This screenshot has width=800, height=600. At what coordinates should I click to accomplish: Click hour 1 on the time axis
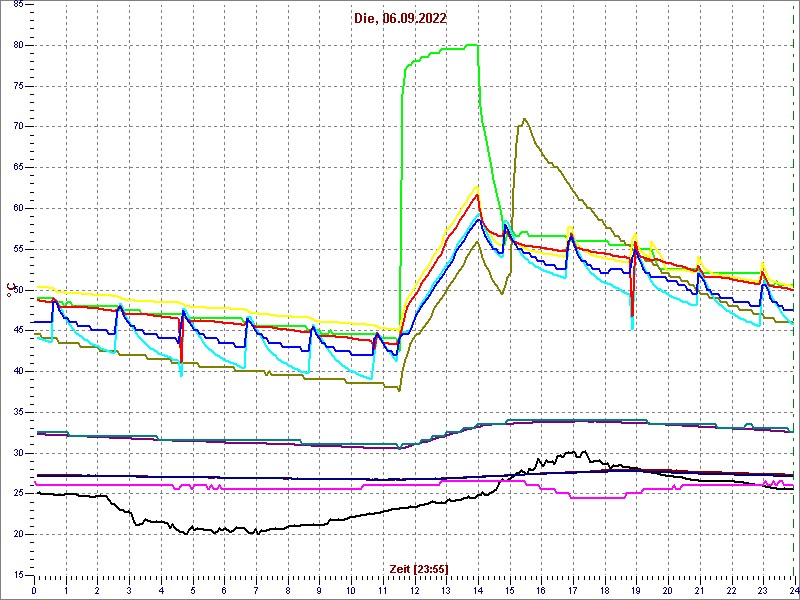[x=66, y=590]
